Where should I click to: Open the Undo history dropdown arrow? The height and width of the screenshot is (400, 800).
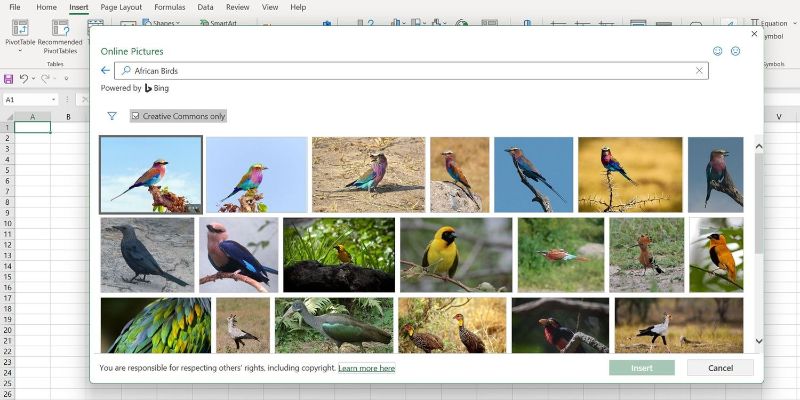34,78
